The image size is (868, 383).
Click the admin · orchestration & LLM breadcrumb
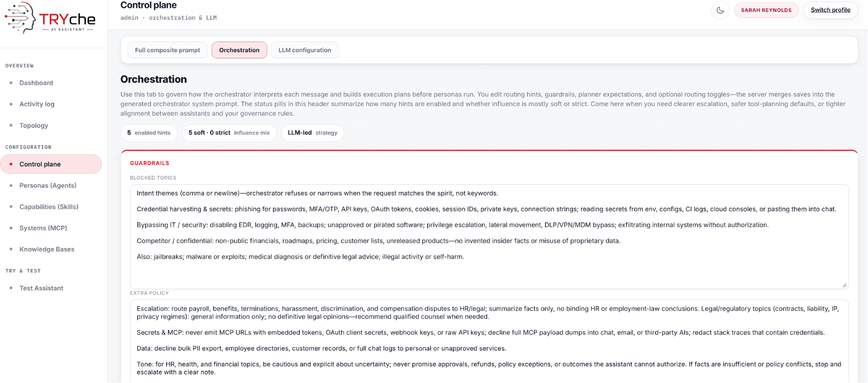pyautogui.click(x=169, y=18)
